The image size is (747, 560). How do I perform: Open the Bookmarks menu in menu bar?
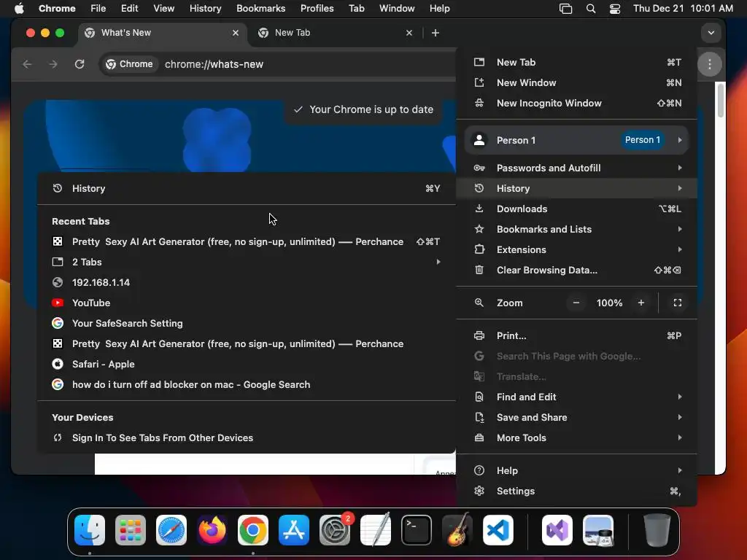pos(260,8)
